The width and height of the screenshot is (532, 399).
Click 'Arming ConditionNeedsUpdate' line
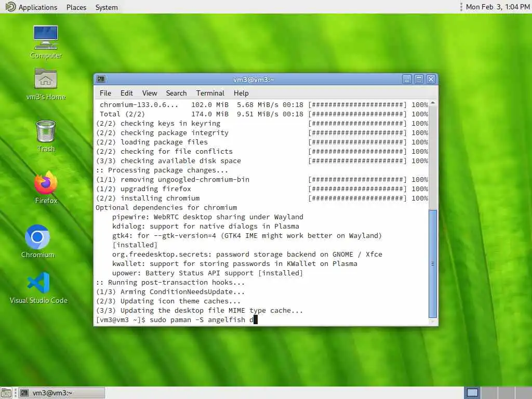pyautogui.click(x=170, y=291)
